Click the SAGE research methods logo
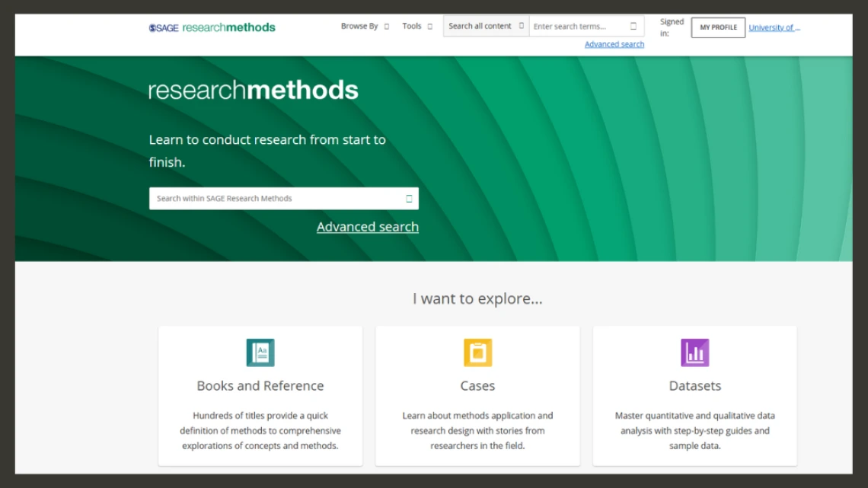Viewport: 868px width, 488px height. (212, 27)
